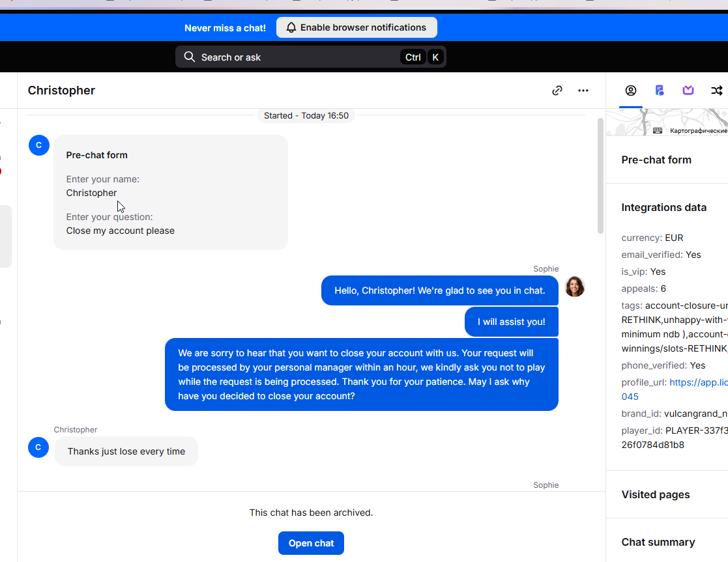Enable browser notifications
Image resolution: width=728 pixels, height=562 pixels.
[357, 27]
